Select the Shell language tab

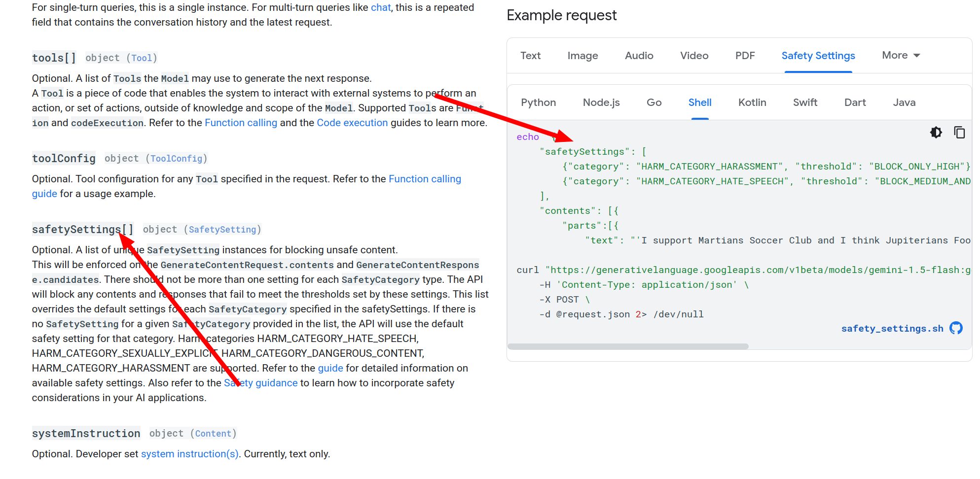click(x=700, y=103)
